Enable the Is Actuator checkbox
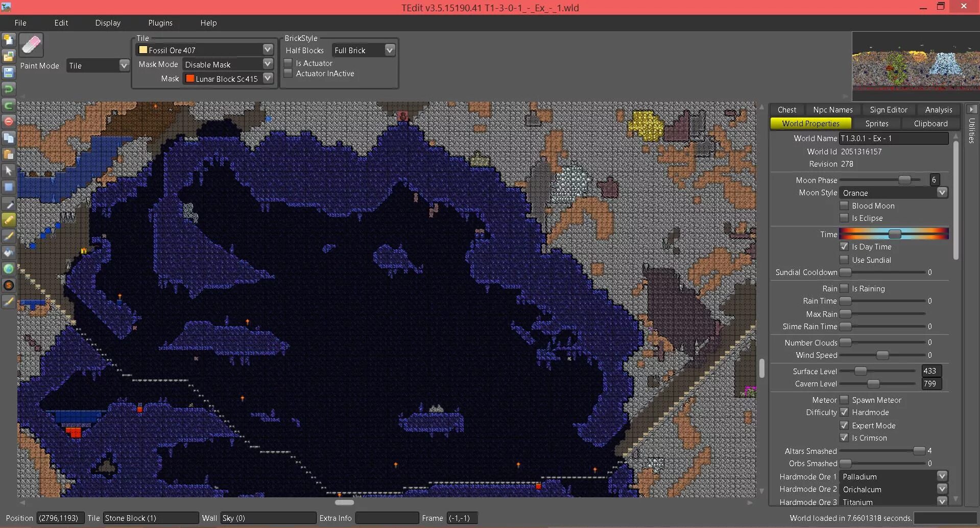980x528 pixels. 288,63
